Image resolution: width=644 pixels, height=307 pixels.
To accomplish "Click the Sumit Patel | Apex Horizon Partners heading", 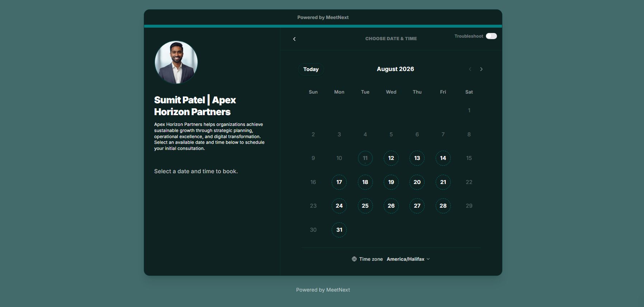I will pos(195,106).
